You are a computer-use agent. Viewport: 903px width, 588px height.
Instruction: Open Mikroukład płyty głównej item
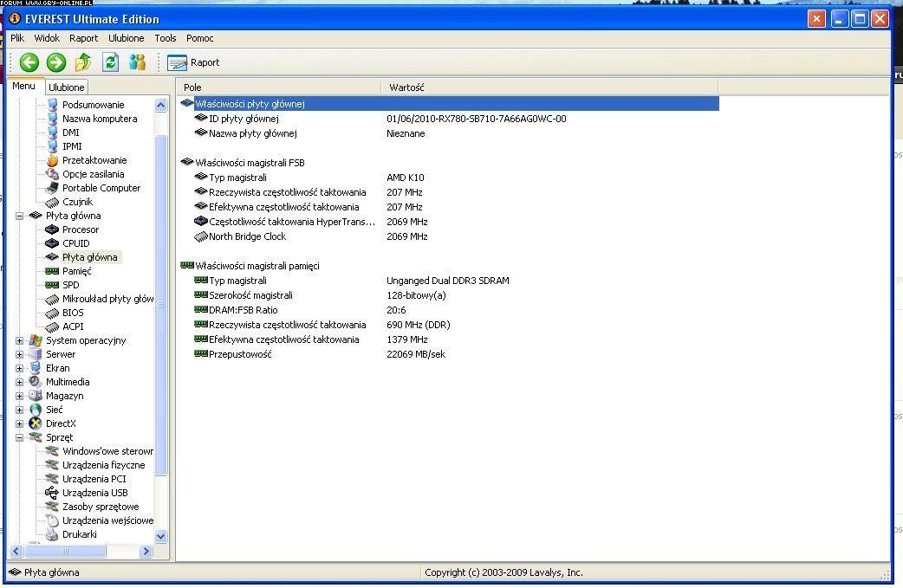107,299
